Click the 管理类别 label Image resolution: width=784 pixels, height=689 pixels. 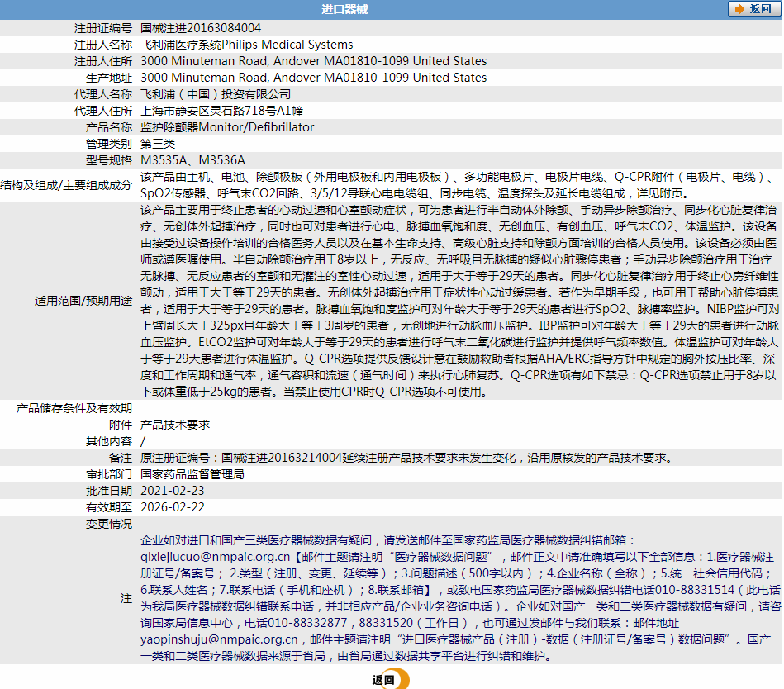[109, 144]
